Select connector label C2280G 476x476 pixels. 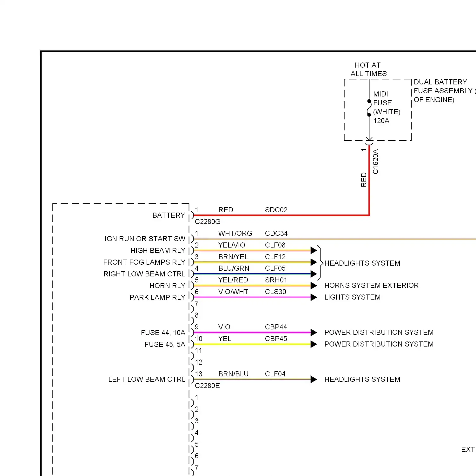click(x=208, y=221)
